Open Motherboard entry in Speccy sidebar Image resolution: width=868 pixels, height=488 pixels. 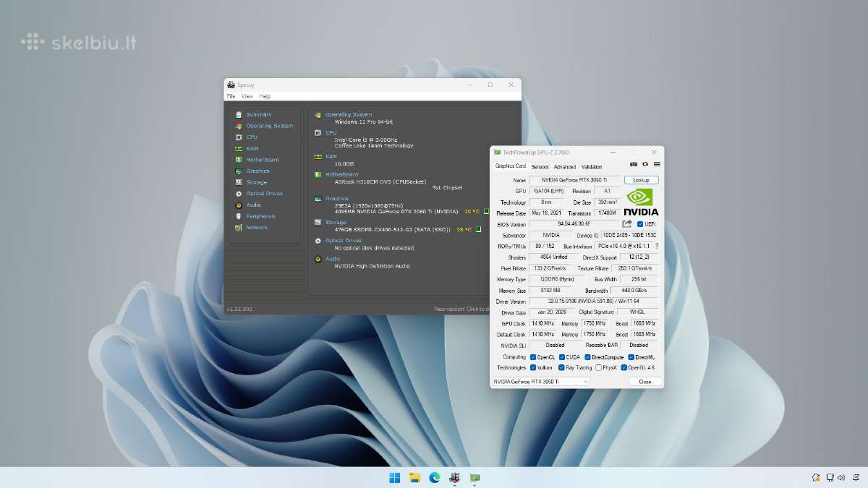pyautogui.click(x=262, y=160)
